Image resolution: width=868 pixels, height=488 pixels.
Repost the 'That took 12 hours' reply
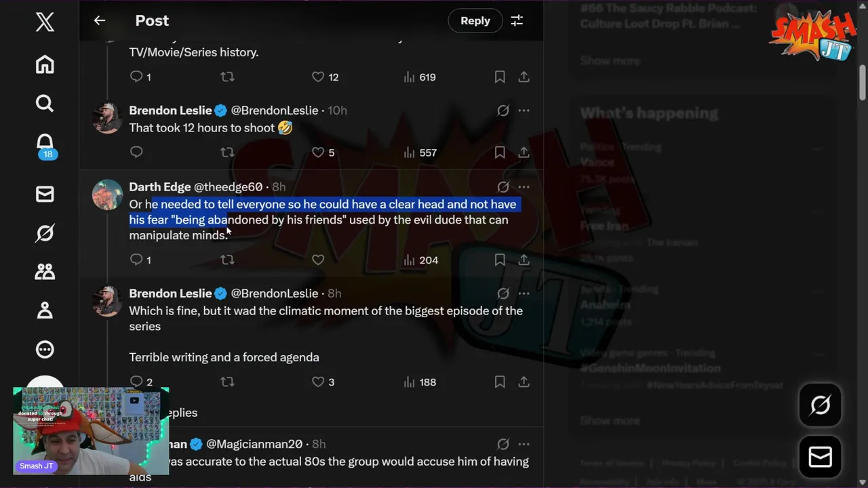tap(227, 152)
